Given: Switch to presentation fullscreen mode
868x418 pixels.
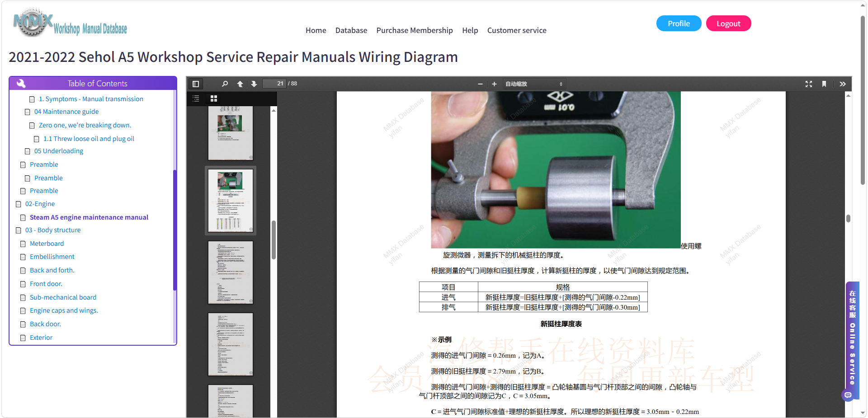Looking at the screenshot, I should point(809,84).
